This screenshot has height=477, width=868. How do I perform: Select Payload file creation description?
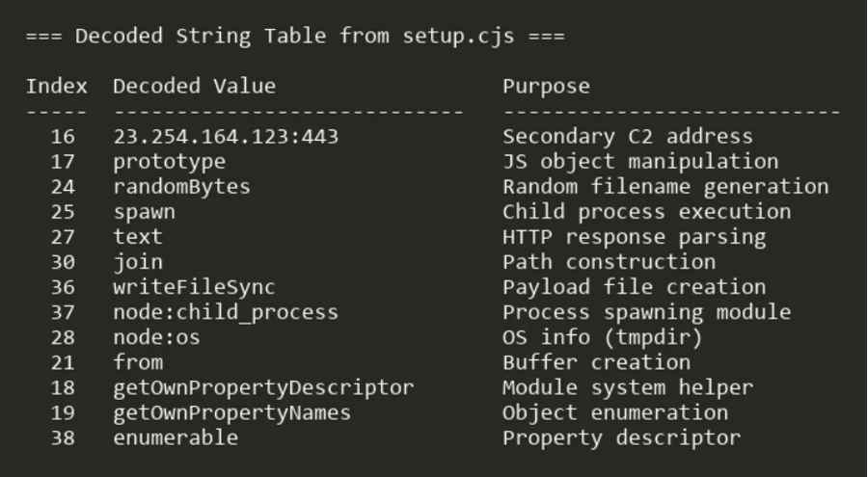pos(635,287)
